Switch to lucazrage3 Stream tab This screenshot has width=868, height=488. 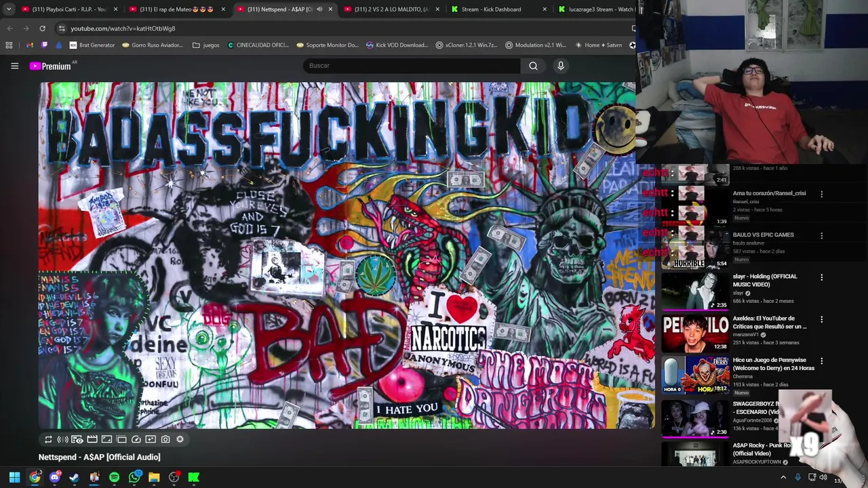tap(597, 9)
